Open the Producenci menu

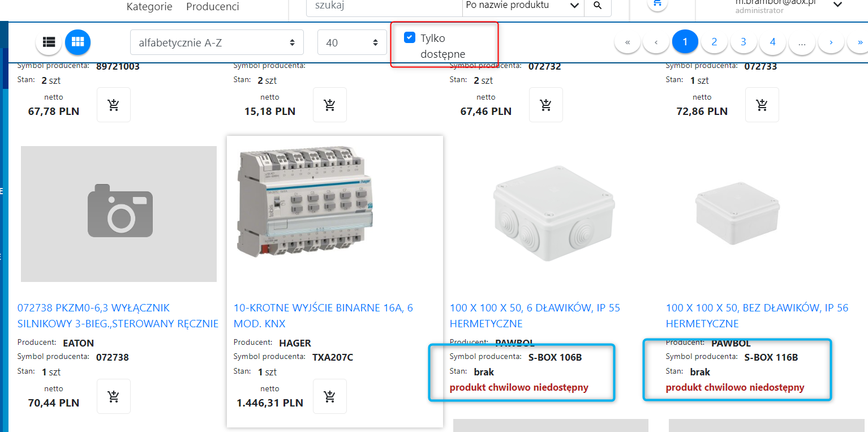click(x=212, y=7)
